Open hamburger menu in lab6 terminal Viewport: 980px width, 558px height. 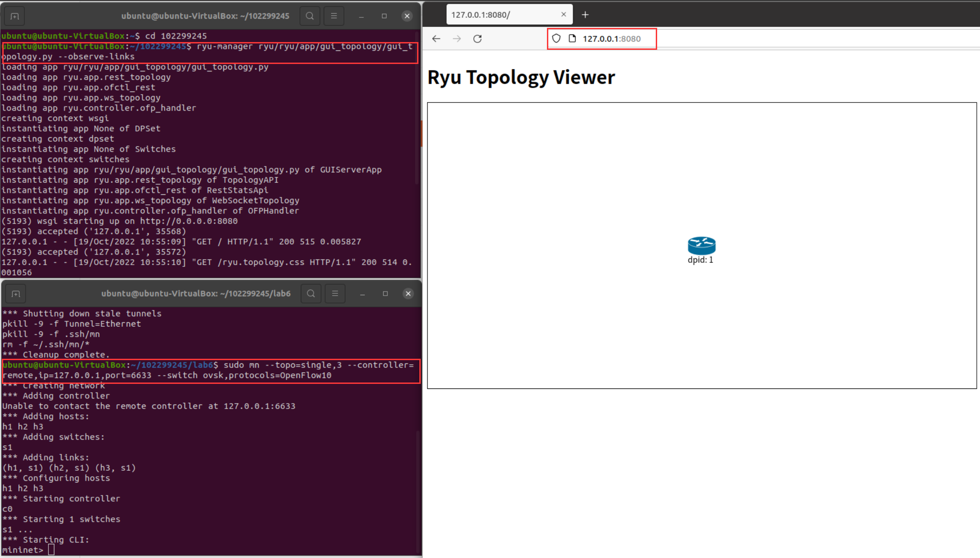pyautogui.click(x=335, y=293)
